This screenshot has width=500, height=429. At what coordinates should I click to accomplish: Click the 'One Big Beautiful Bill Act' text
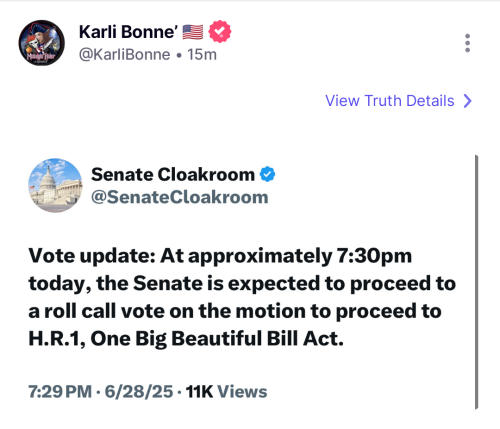pos(217,339)
